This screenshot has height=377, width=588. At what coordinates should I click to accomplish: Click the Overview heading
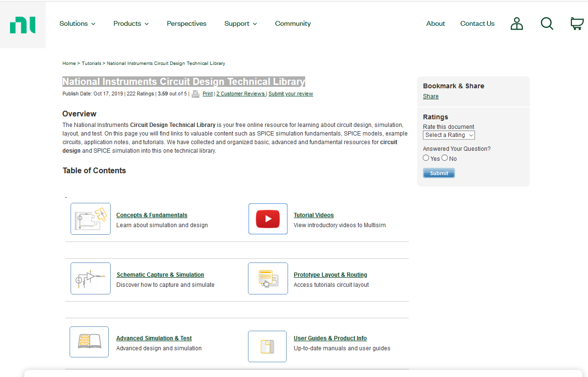point(79,114)
